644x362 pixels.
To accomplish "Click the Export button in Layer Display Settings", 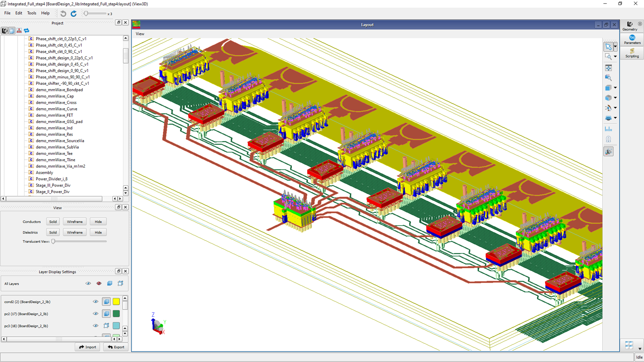I will tap(116, 347).
